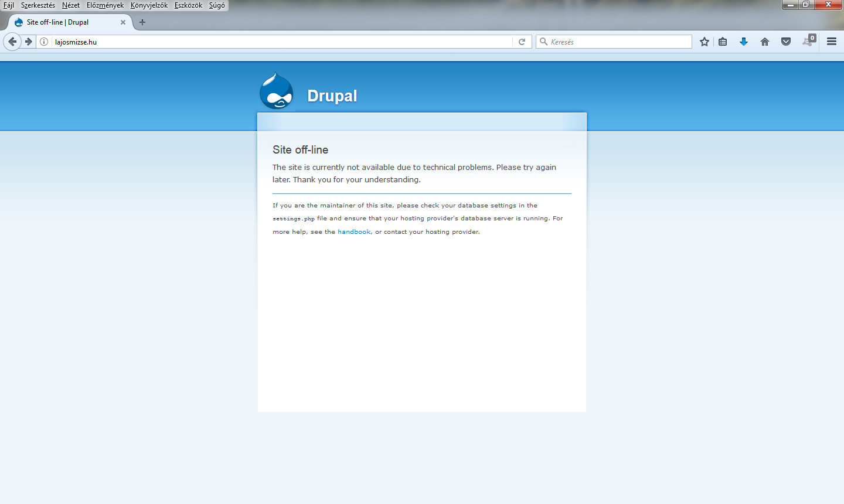Go to the home page icon
The height and width of the screenshot is (504, 844).
pyautogui.click(x=765, y=42)
